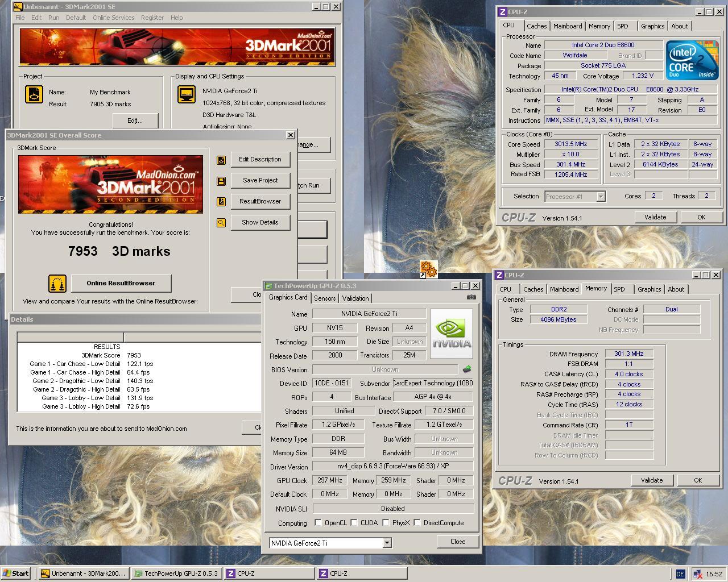Switch to SPD tab in upper CPU-Z window
Viewport: 728px width, 582px height.
[x=623, y=26]
